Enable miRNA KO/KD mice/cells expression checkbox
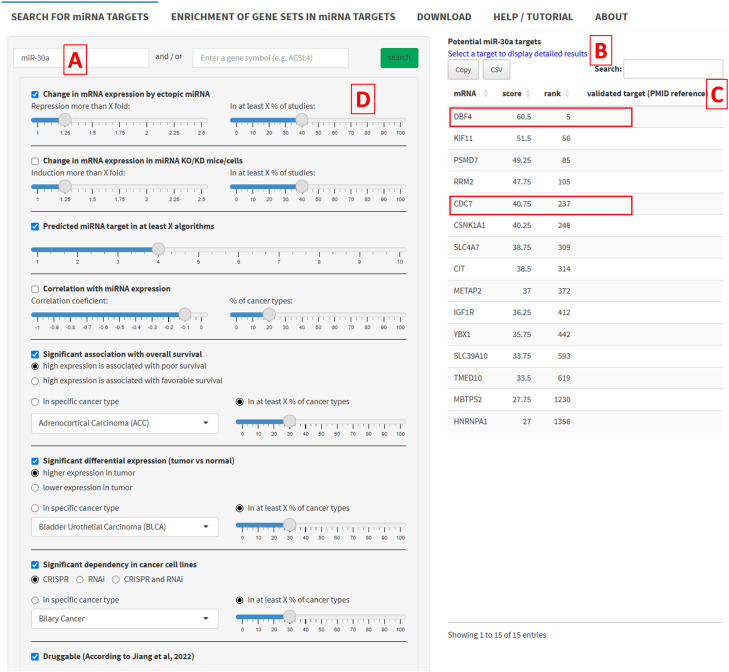The height and width of the screenshot is (672, 729). 35,161
